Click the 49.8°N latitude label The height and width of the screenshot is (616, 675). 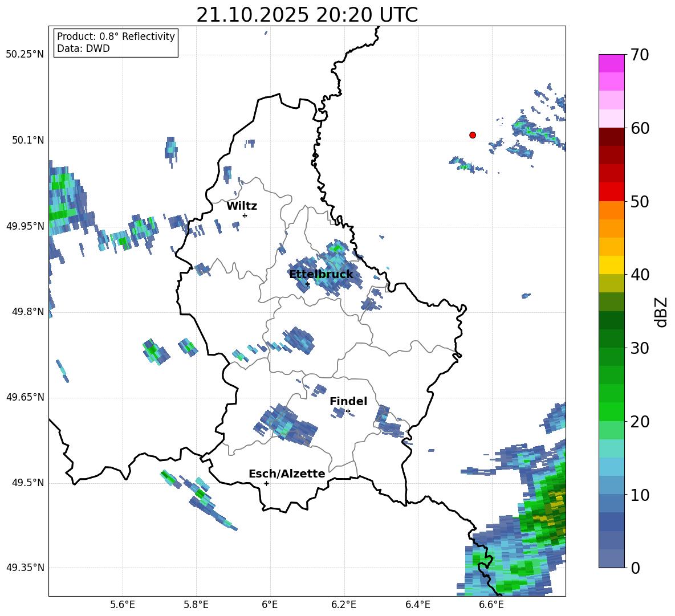click(x=27, y=312)
